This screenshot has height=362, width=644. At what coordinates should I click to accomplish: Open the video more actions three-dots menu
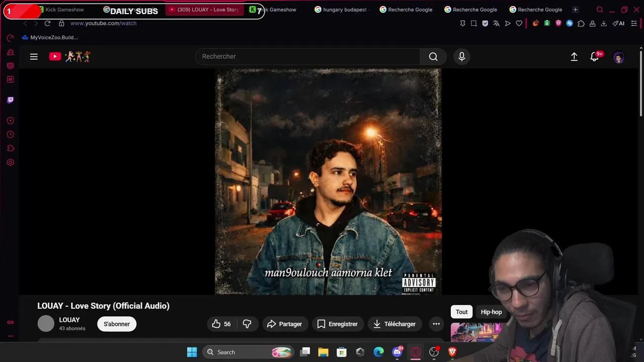point(436,324)
